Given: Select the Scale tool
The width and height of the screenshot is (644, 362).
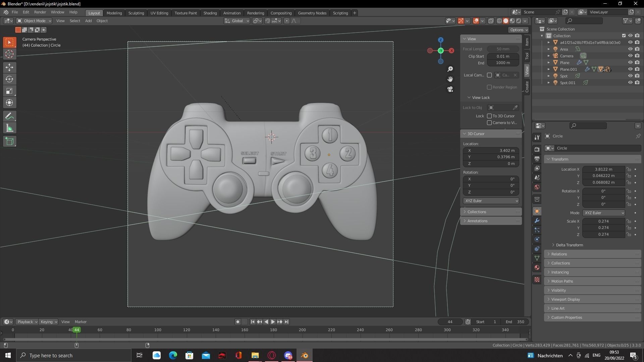Looking at the screenshot, I should pos(9,91).
